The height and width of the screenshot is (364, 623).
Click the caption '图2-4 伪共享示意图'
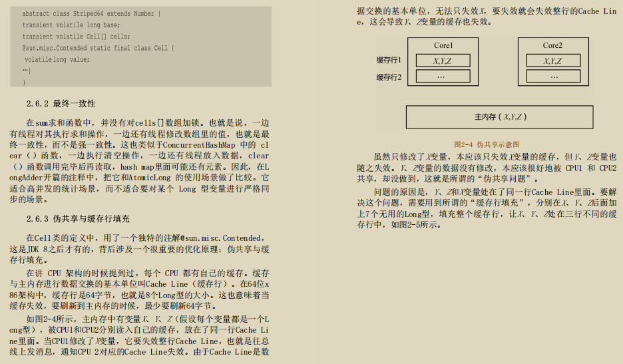487,144
